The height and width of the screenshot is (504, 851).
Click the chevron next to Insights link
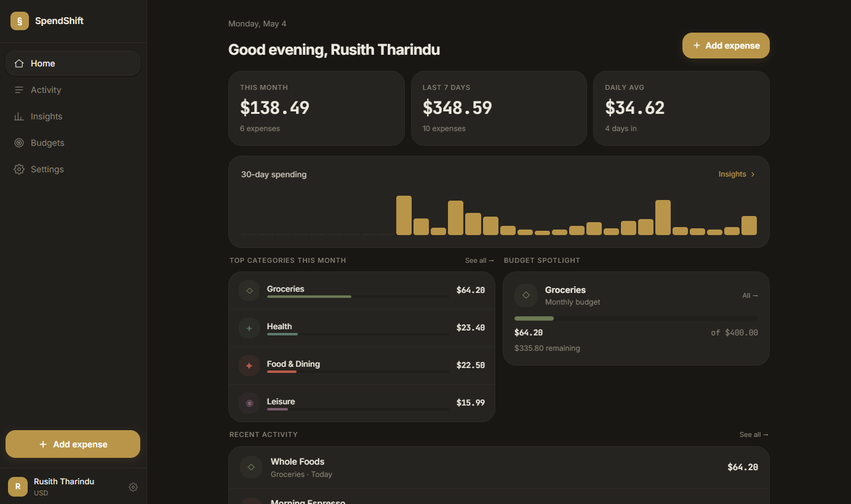pyautogui.click(x=753, y=174)
